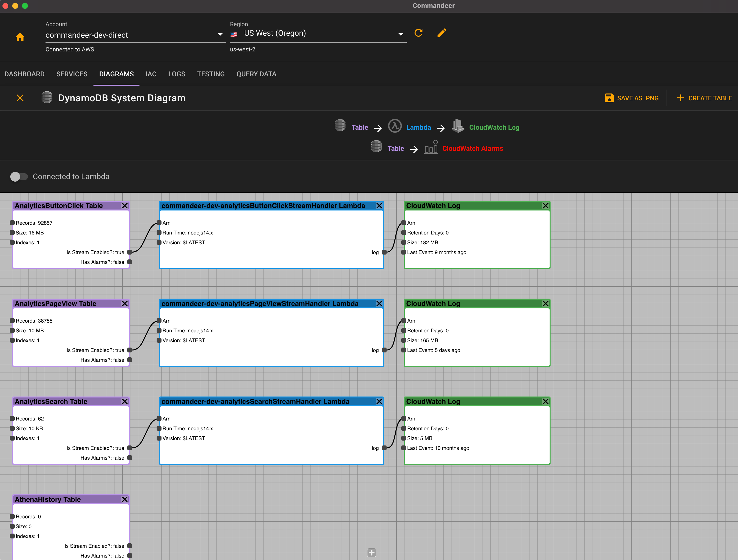Click the CloudWatch Alarms chart icon
The height and width of the screenshot is (560, 738).
click(431, 148)
